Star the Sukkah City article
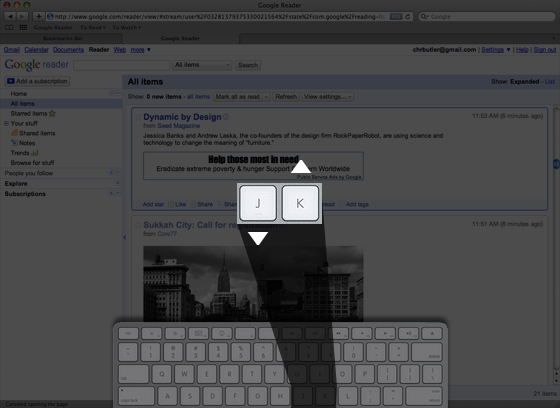The width and height of the screenshot is (560, 408). point(138,225)
